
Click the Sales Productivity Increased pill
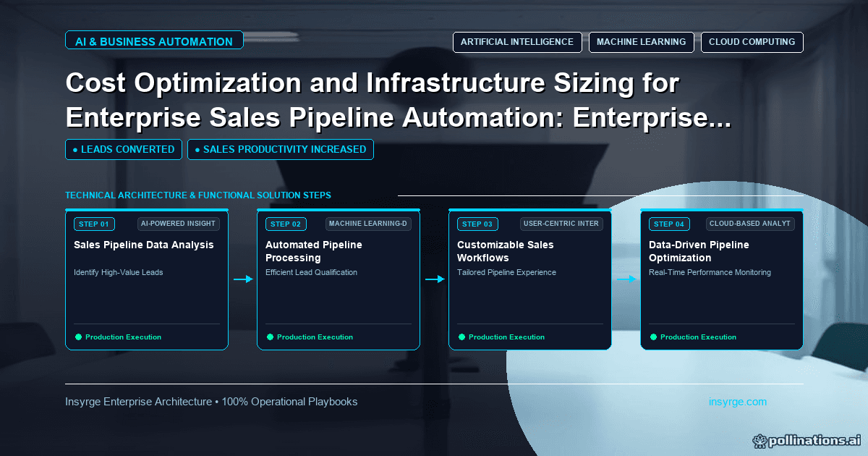(x=281, y=150)
